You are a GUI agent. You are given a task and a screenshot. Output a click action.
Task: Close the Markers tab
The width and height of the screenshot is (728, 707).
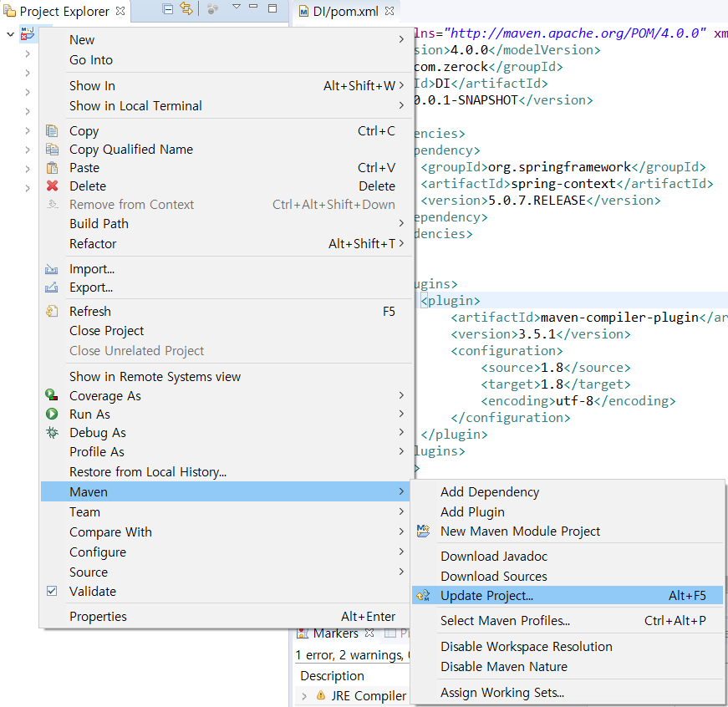tap(369, 633)
